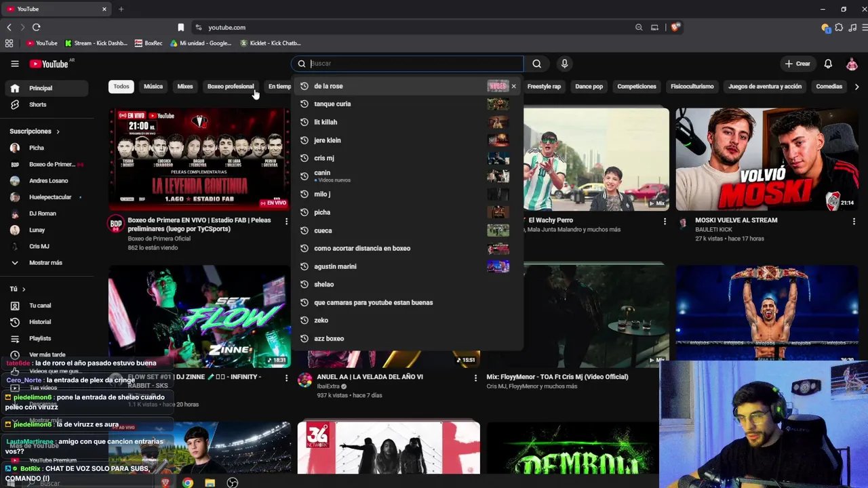Viewport: 868px width, 488px height.
Task: Click the Brave Shields lion icon
Action: point(675,27)
